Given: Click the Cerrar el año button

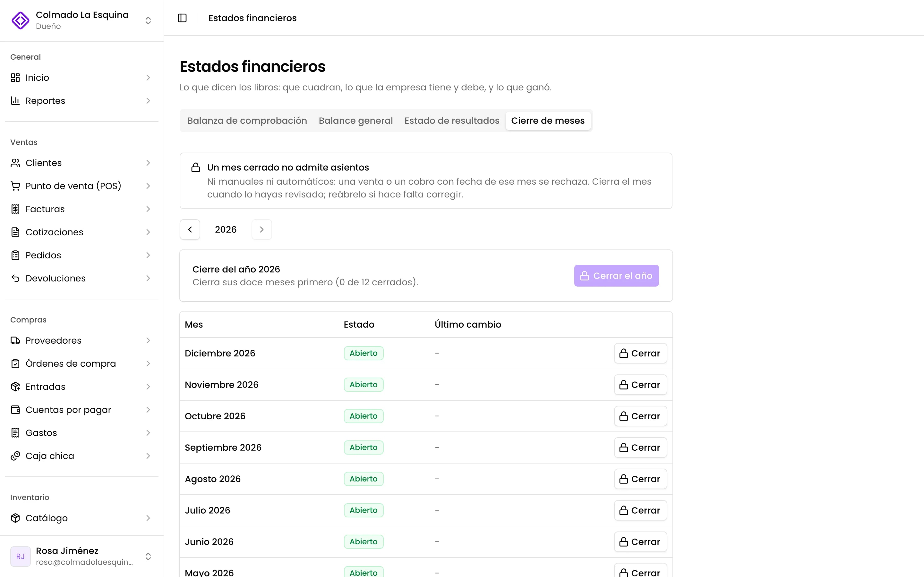Looking at the screenshot, I should [616, 276].
